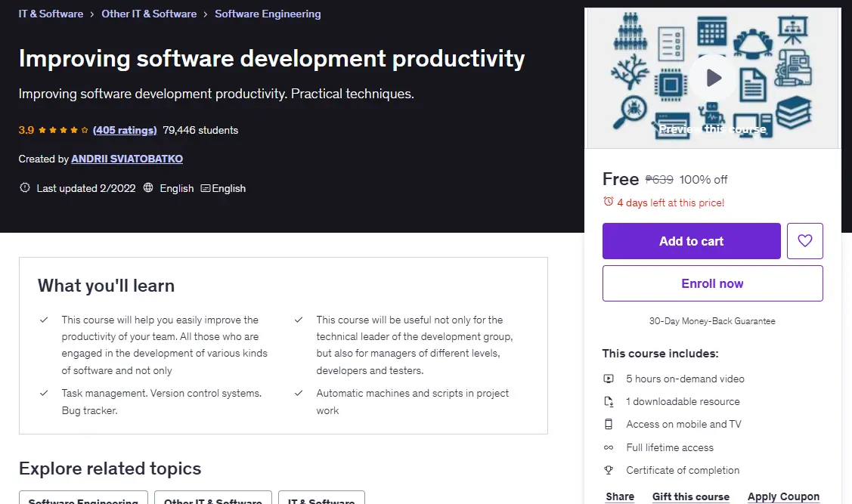Click the Software Engineering related topic chip
This screenshot has height=504, width=852.
[83, 499]
